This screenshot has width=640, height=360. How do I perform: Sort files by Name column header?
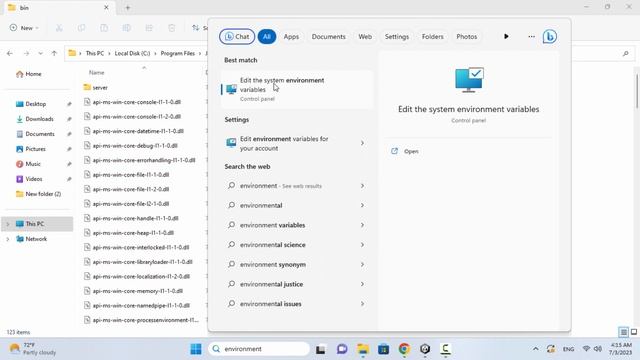coord(97,73)
